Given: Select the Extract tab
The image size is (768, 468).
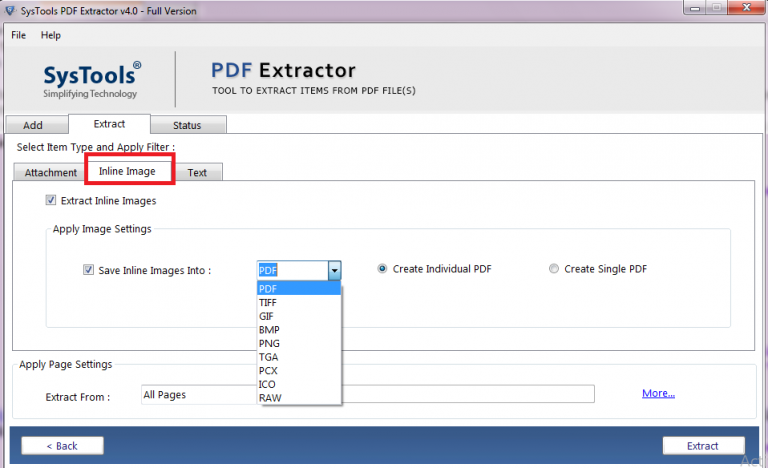Looking at the screenshot, I should (x=109, y=124).
